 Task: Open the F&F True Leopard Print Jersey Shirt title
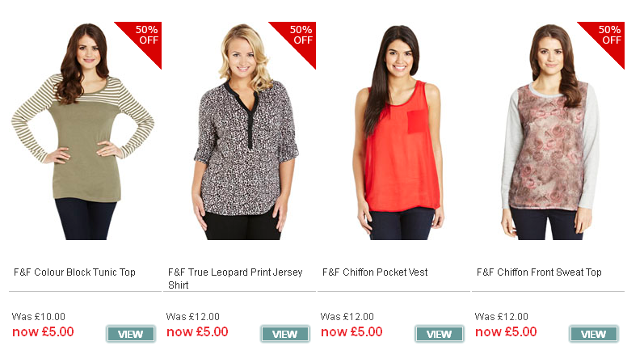pos(235,278)
